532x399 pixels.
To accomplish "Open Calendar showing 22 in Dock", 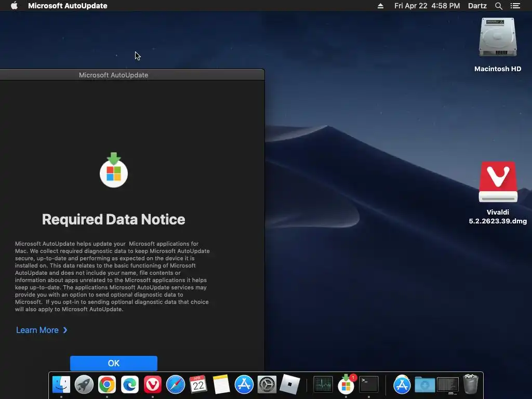I will (198, 385).
